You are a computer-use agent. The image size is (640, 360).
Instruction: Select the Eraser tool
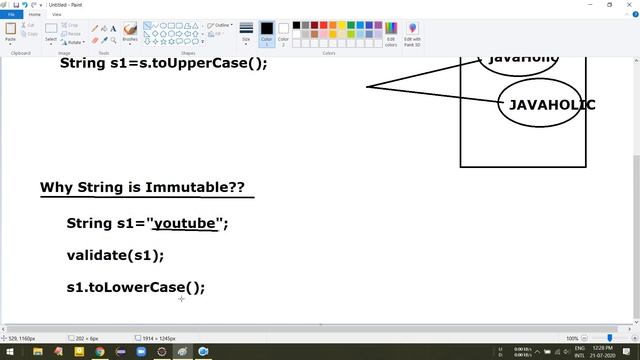coord(95,40)
